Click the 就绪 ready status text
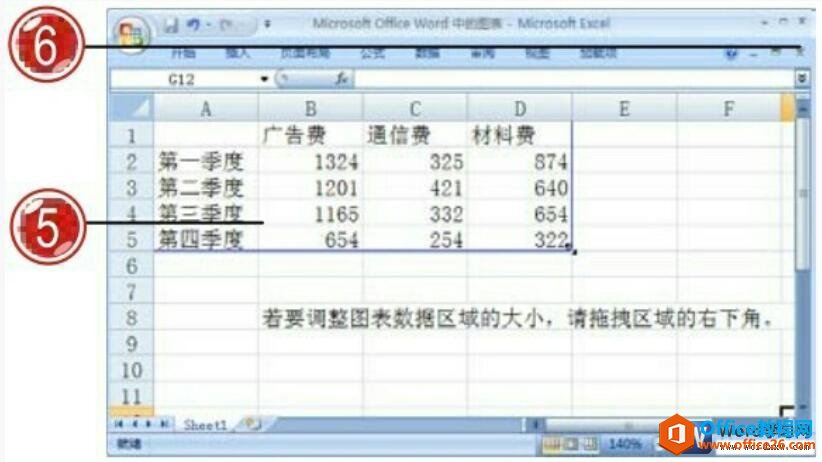Image resolution: width=822 pixels, height=462 pixels. coord(128,444)
